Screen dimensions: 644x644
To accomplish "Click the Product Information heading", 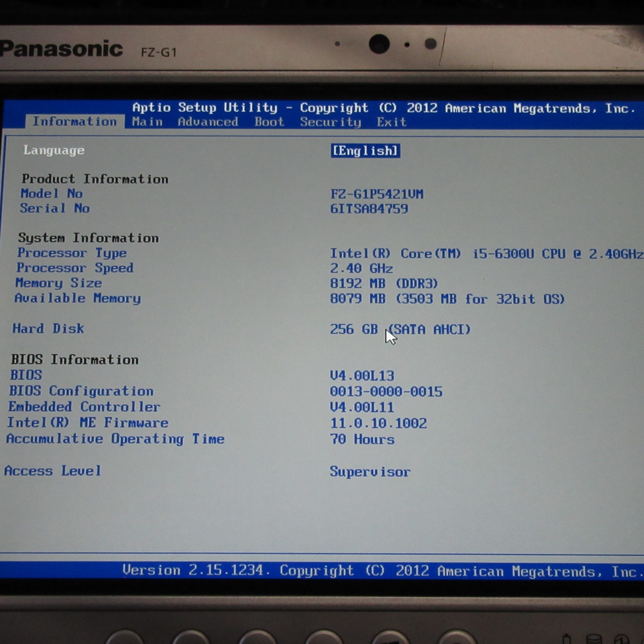I will (x=95, y=179).
